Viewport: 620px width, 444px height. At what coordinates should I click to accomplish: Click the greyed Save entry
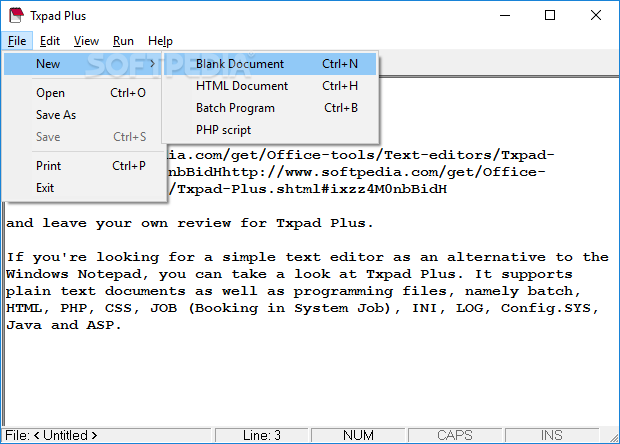pos(84,137)
